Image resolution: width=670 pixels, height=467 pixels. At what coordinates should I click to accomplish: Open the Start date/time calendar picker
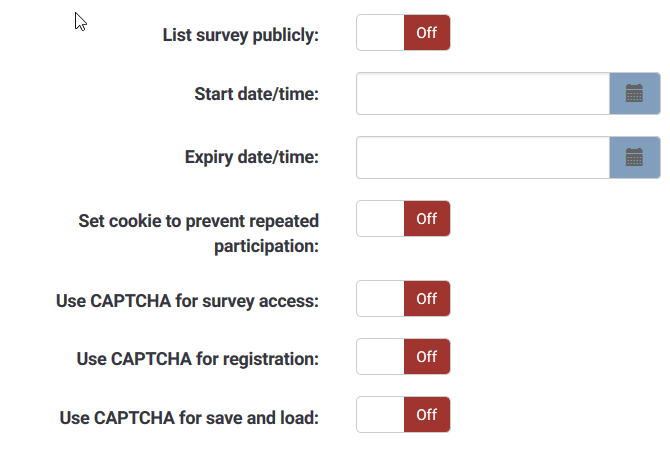click(x=635, y=94)
